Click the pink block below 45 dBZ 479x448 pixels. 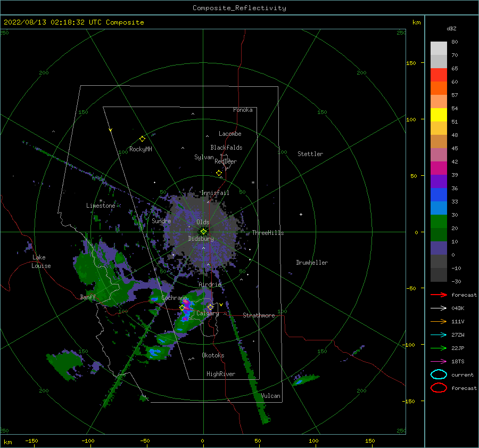pyautogui.click(x=439, y=154)
